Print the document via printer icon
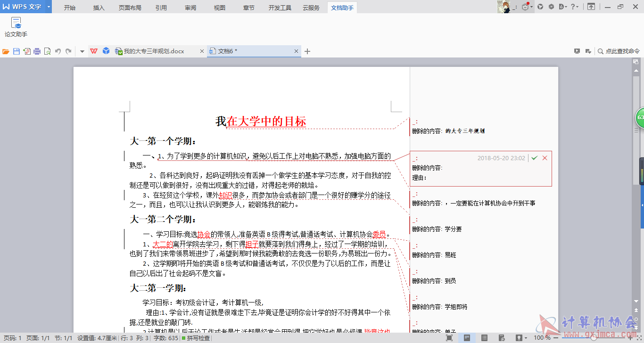644x343 pixels. click(x=37, y=51)
